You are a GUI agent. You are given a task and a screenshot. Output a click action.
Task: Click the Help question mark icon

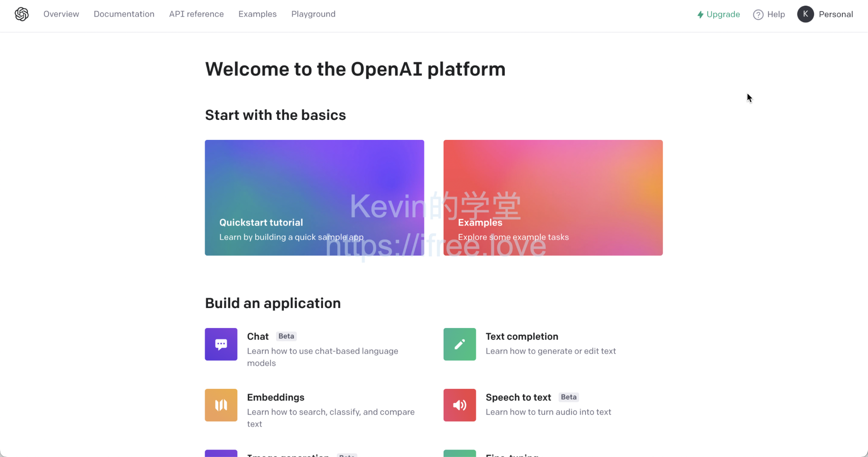pos(758,15)
